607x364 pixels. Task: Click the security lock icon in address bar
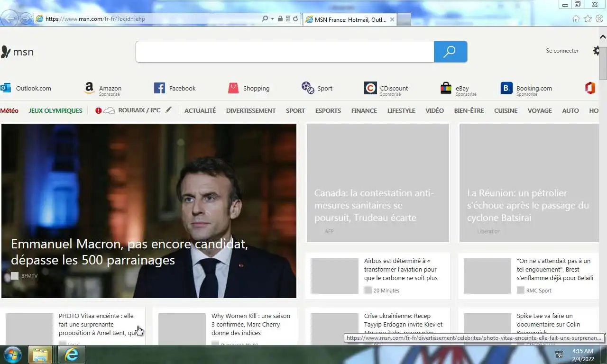point(280,19)
